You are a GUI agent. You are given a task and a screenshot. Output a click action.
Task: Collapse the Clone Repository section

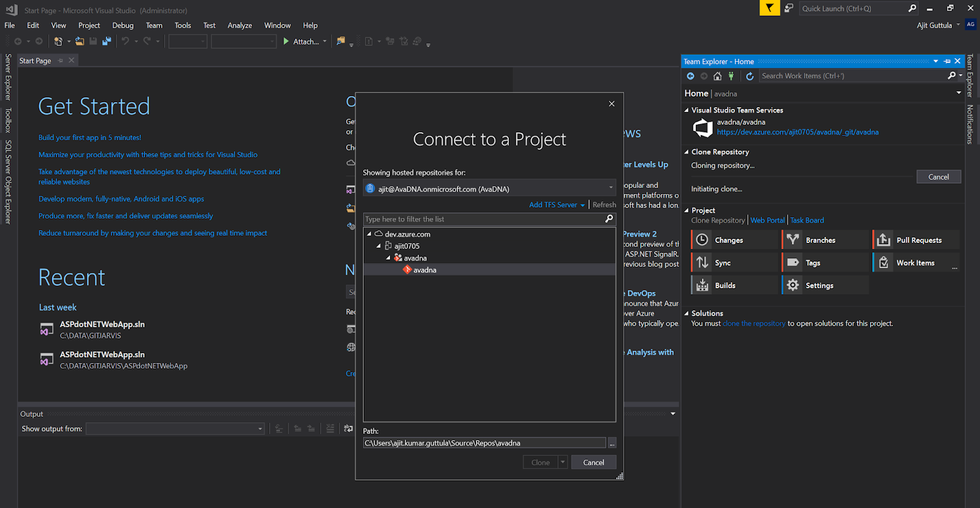(687, 152)
